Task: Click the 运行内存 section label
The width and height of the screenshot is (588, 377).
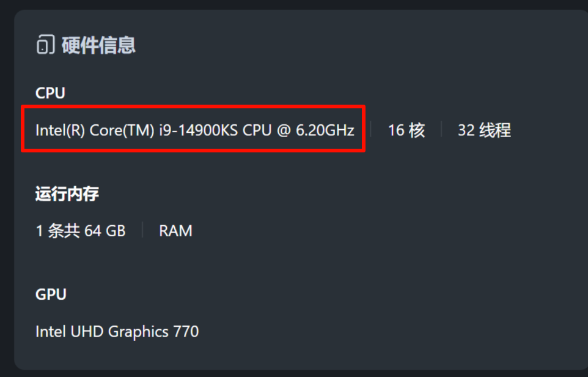Action: pos(67,194)
